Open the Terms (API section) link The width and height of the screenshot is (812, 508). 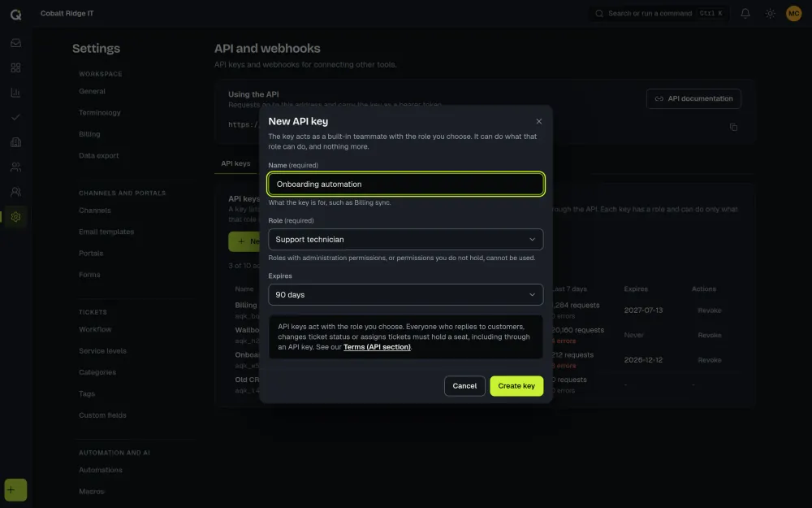click(377, 347)
